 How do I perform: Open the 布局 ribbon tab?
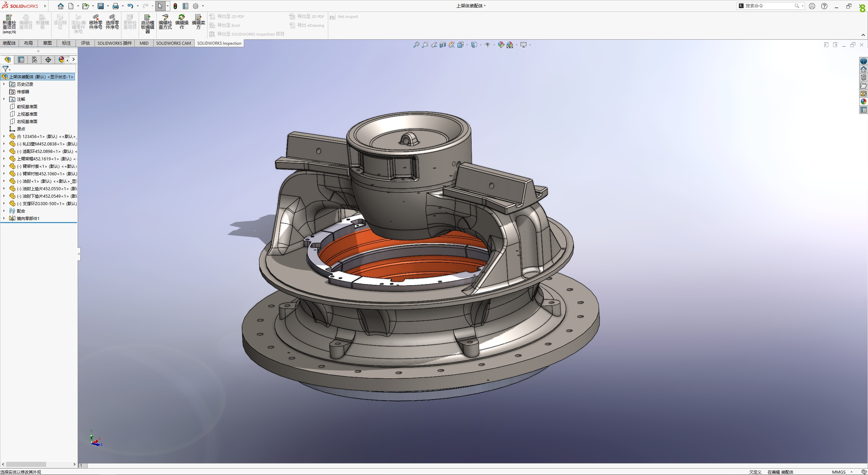point(28,43)
